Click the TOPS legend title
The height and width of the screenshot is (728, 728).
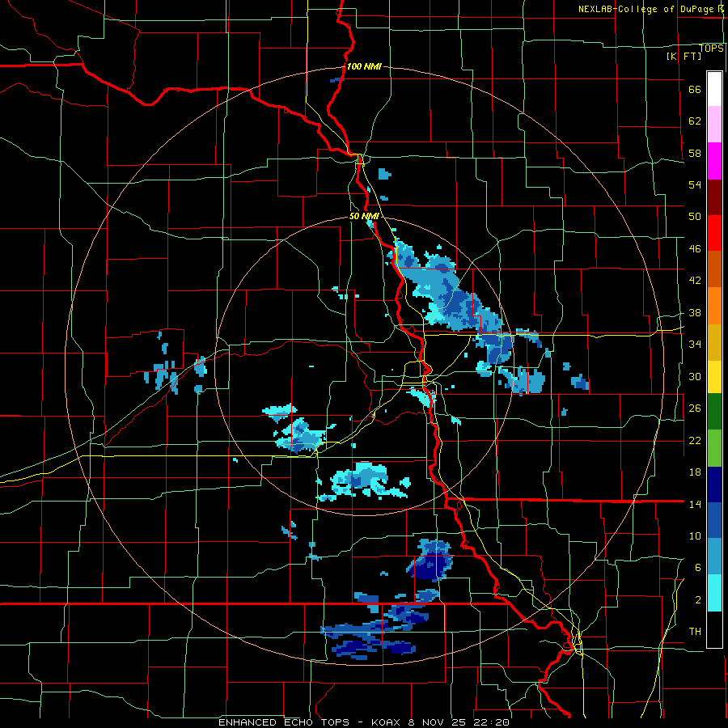(x=711, y=49)
